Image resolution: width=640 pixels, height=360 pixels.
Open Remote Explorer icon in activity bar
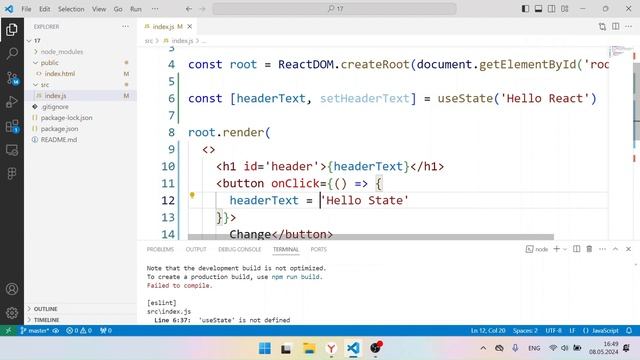click(12, 150)
